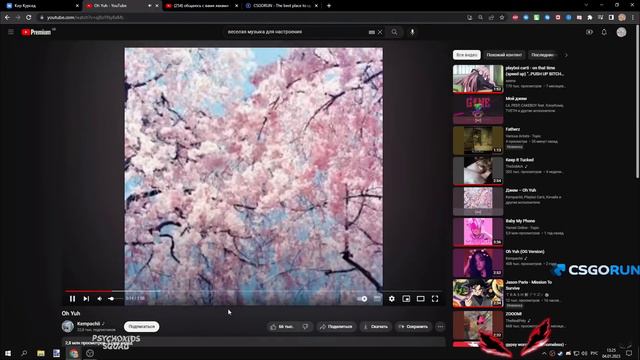Image resolution: width=640 pixels, height=360 pixels.
Task: Open more actions three-dot menu
Action: [440, 327]
